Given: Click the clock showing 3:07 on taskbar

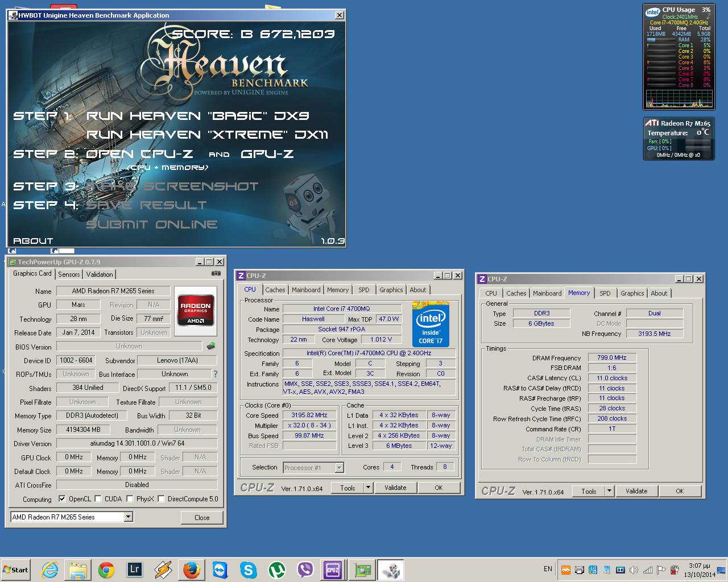Looking at the screenshot, I should click(x=699, y=566).
